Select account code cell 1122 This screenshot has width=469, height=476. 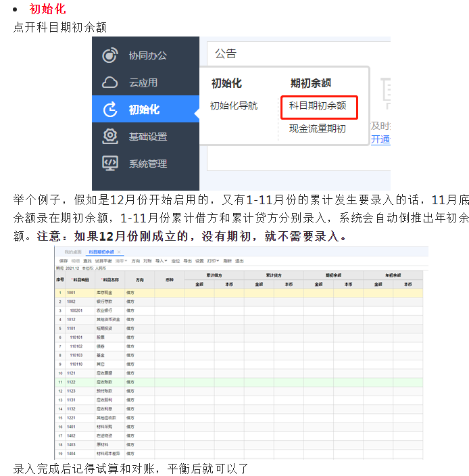point(80,382)
